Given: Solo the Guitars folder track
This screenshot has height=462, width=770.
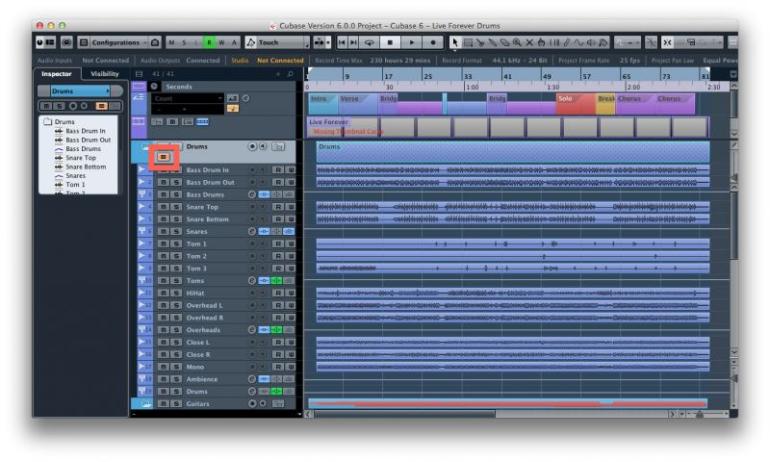Looking at the screenshot, I should point(176,404).
